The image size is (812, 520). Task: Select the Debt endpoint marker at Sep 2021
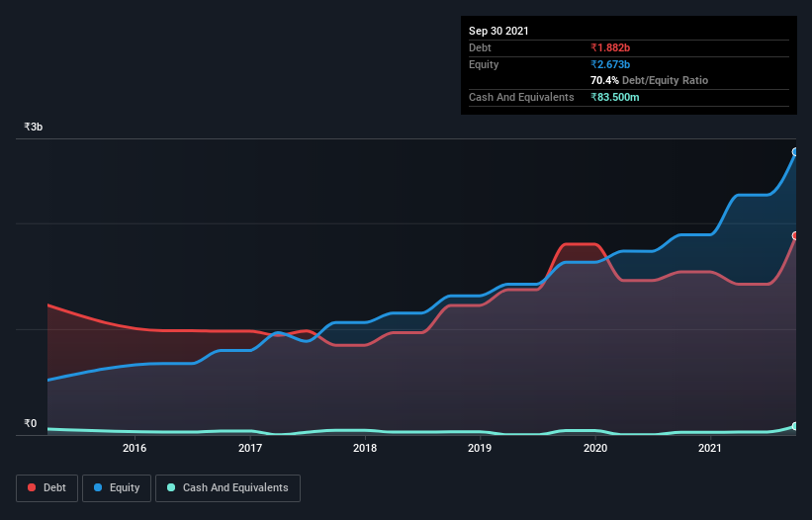click(795, 236)
